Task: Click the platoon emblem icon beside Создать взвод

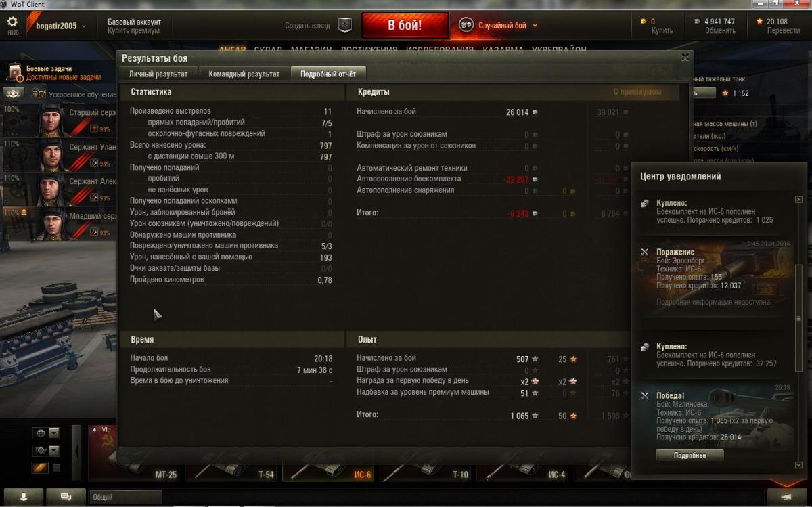Action: click(345, 26)
